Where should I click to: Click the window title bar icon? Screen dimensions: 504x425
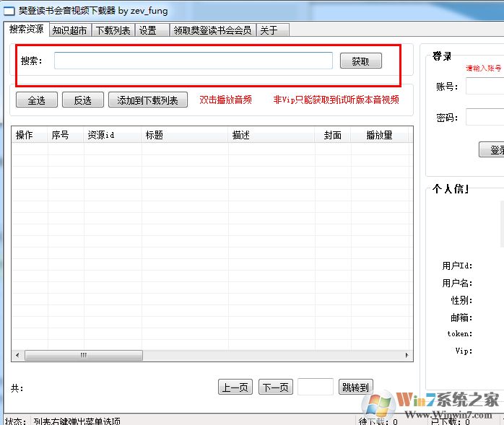(9, 11)
